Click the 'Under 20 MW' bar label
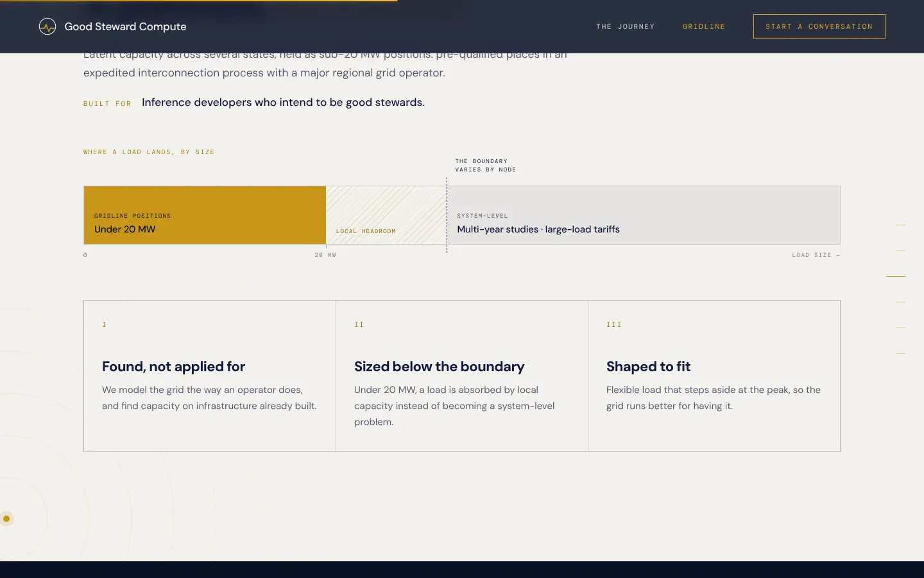The image size is (924, 578). (x=124, y=229)
